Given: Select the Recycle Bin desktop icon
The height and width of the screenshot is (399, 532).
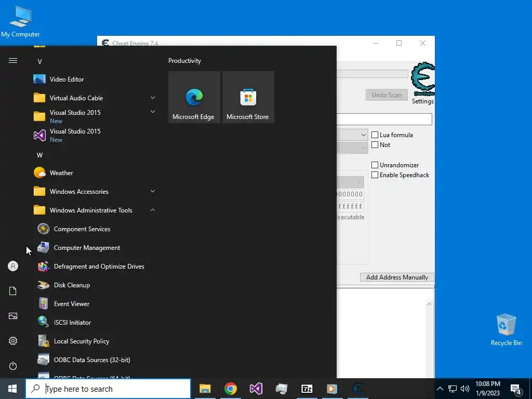Looking at the screenshot, I should pos(506,330).
